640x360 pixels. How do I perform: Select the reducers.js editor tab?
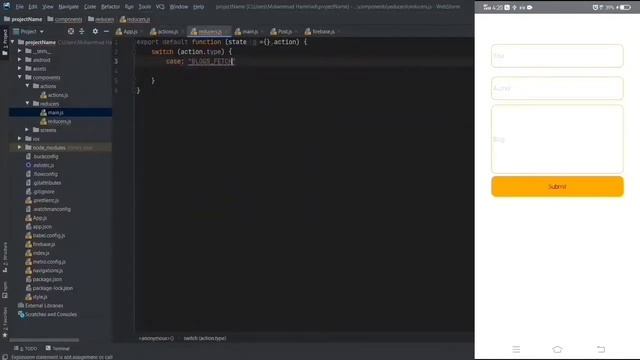point(209,31)
